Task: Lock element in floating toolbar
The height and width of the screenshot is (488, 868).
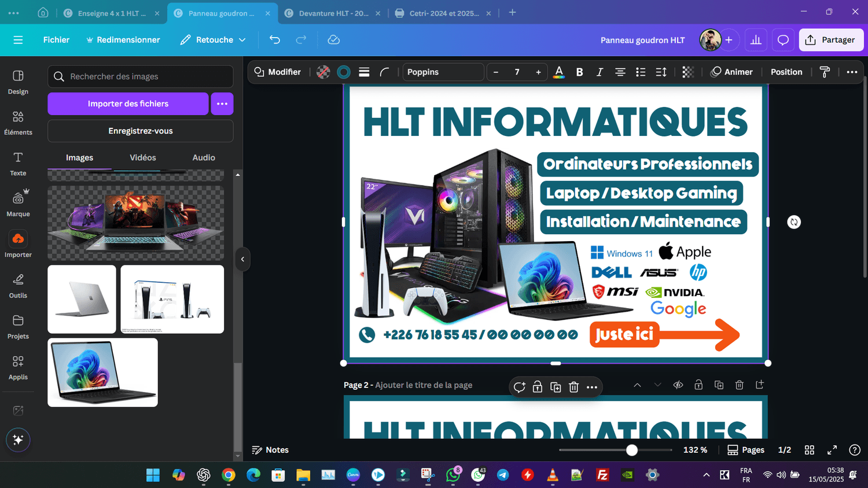Action: point(538,387)
